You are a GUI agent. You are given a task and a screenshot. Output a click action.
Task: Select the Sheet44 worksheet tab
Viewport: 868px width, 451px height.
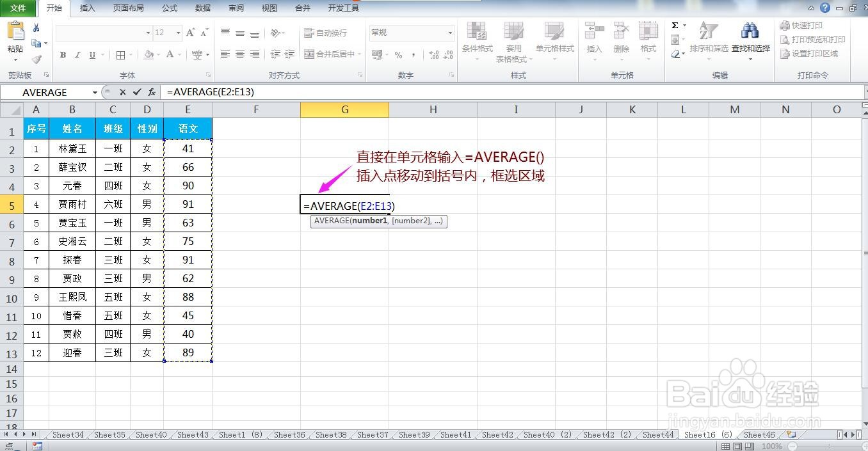click(x=658, y=435)
